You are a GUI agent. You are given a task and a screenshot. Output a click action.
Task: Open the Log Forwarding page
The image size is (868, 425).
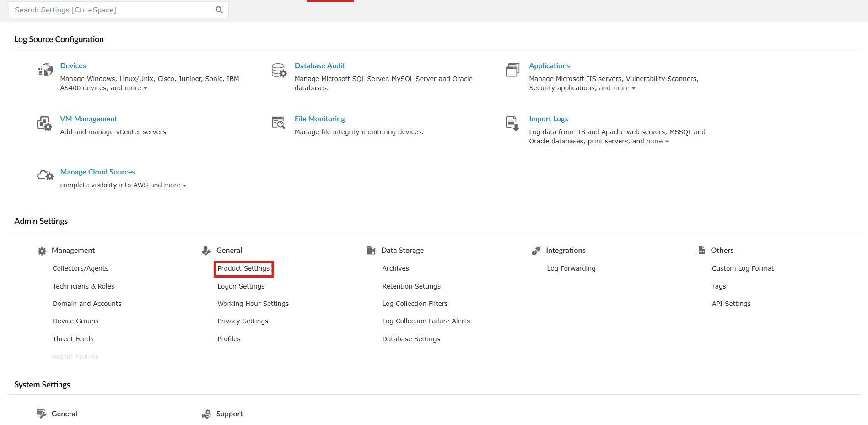pyautogui.click(x=571, y=268)
